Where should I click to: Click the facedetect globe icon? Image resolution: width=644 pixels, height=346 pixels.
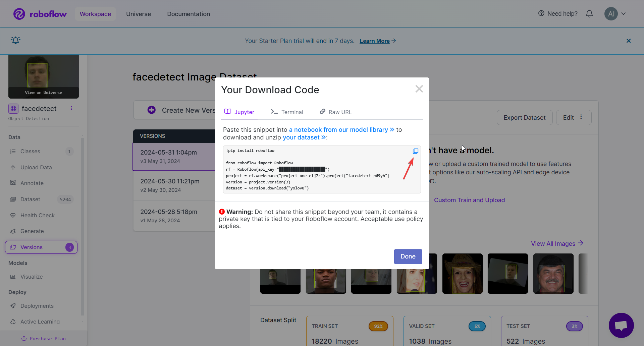(13, 109)
